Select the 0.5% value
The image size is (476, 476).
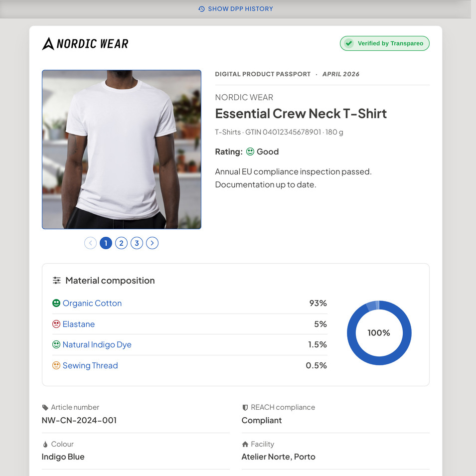pyautogui.click(x=316, y=365)
